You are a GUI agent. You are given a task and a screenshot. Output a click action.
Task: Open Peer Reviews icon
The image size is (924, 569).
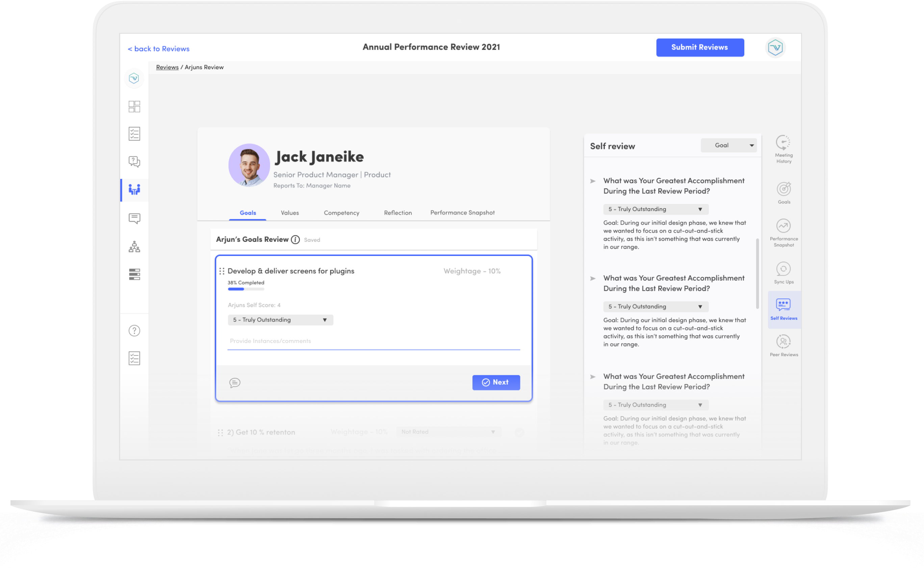point(783,342)
